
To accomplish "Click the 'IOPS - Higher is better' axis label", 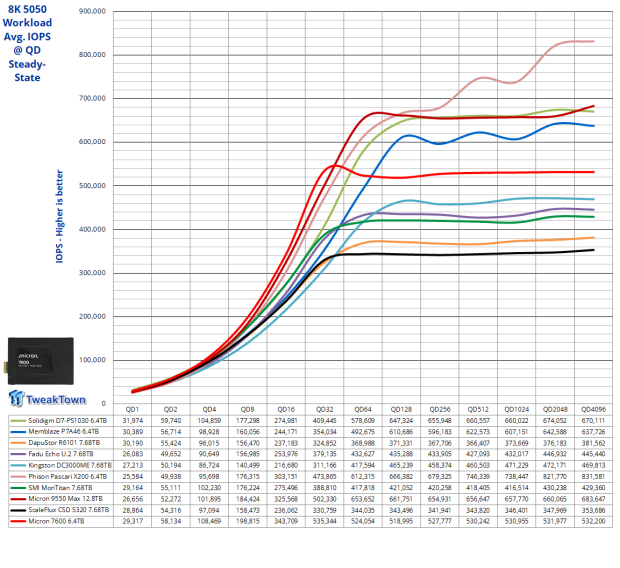I will click(x=59, y=216).
